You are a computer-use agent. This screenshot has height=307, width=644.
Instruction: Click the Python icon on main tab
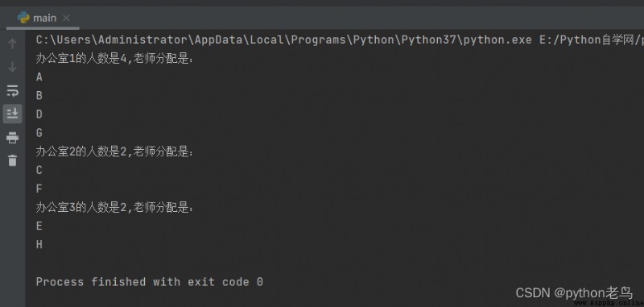pos(23,18)
